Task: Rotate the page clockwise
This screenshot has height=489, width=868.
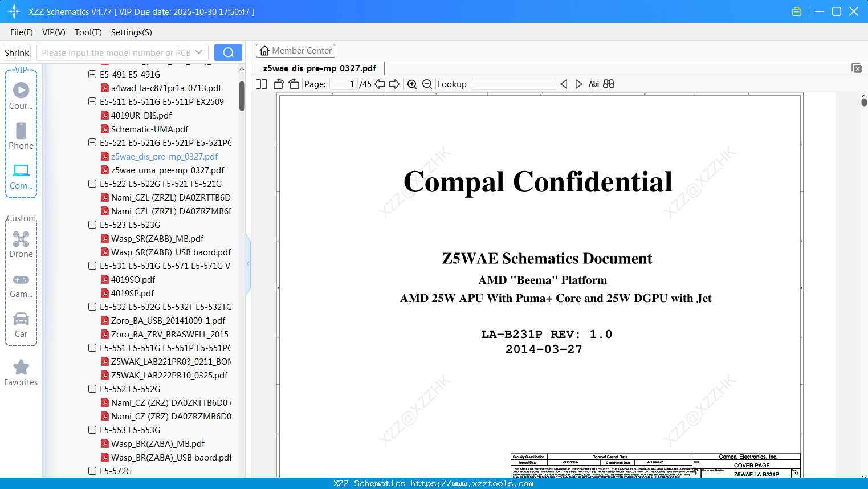Action: click(x=294, y=84)
